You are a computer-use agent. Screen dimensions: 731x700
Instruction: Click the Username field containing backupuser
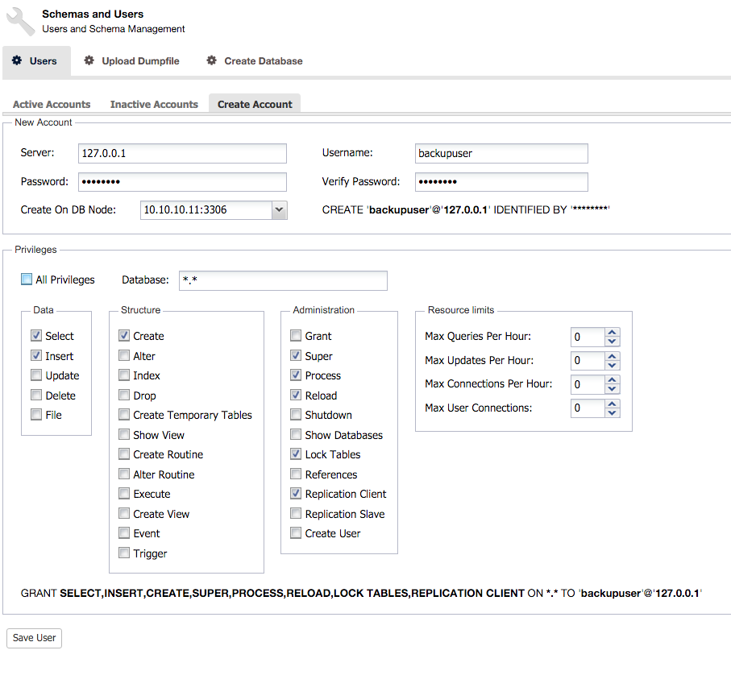click(501, 153)
